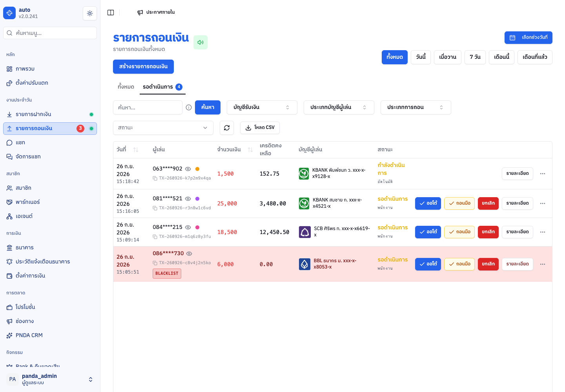
Task: Click the purple tag dot of 081****521
Action: [x=197, y=199]
